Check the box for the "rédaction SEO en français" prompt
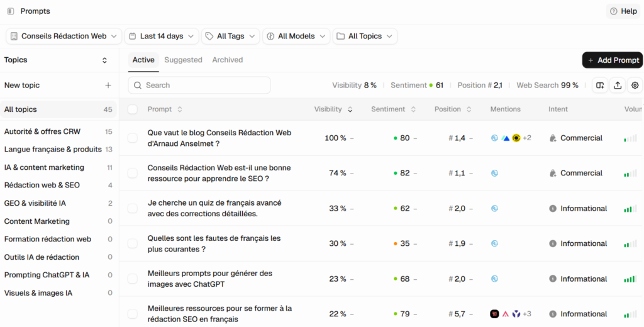Viewport: 644px width, 327px height. point(132,314)
